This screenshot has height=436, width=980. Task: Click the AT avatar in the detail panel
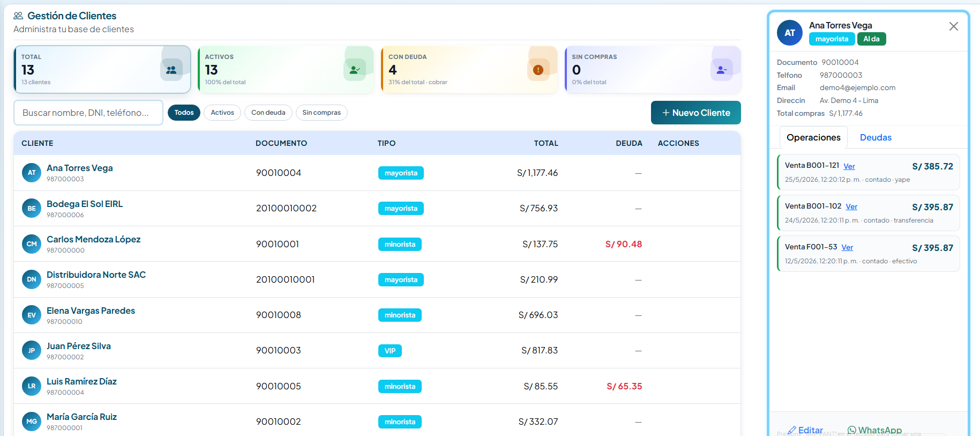[x=790, y=33]
